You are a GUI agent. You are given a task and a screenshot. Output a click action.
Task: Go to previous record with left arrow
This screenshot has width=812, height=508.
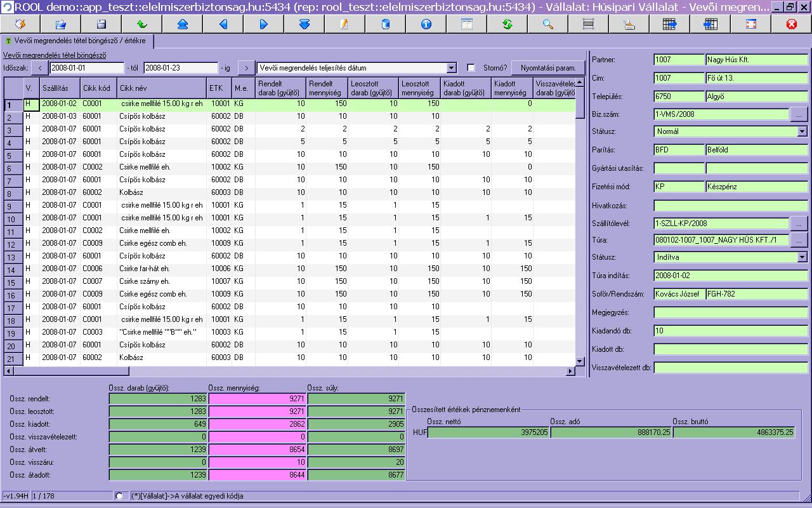coord(223,24)
